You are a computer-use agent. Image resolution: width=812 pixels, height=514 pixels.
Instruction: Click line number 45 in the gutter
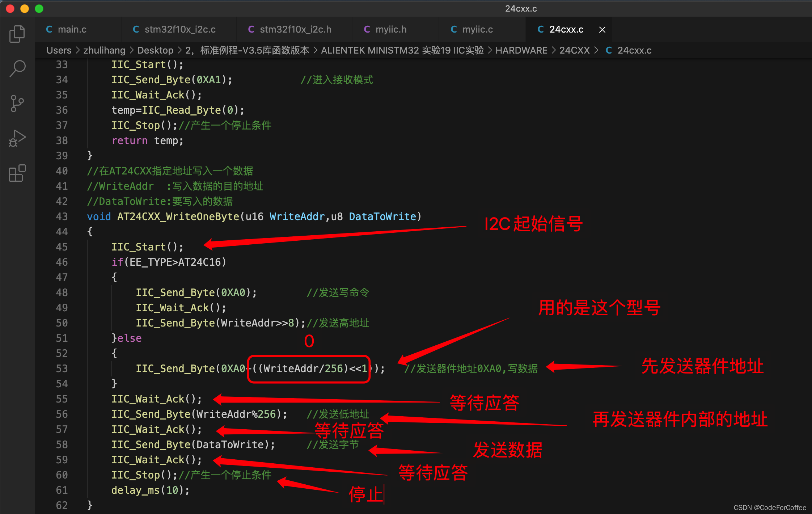(x=62, y=247)
